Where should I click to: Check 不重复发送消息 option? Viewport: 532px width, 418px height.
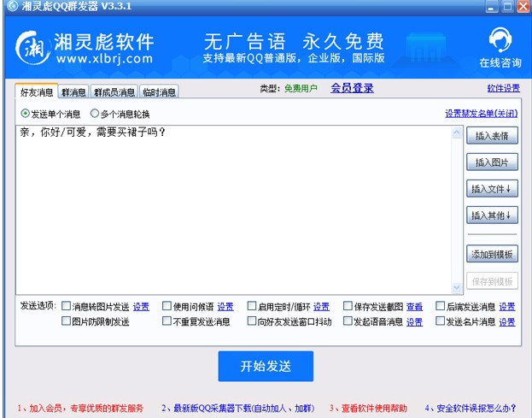[167, 321]
